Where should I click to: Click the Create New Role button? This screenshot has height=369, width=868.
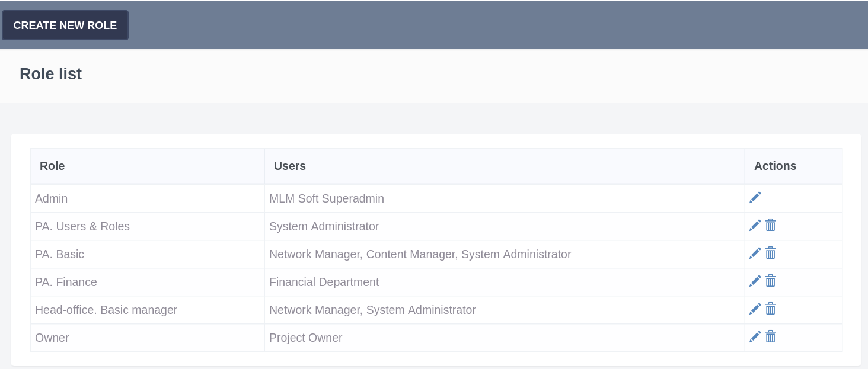pos(65,25)
